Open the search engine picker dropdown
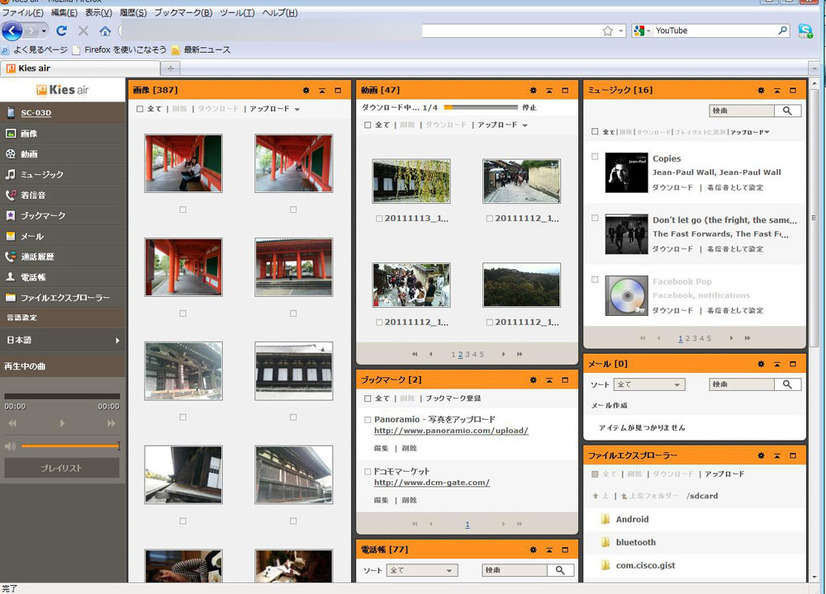 coord(642,31)
